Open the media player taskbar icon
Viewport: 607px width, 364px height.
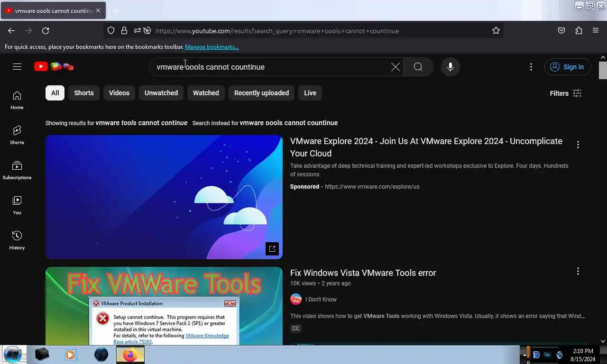(x=70, y=354)
